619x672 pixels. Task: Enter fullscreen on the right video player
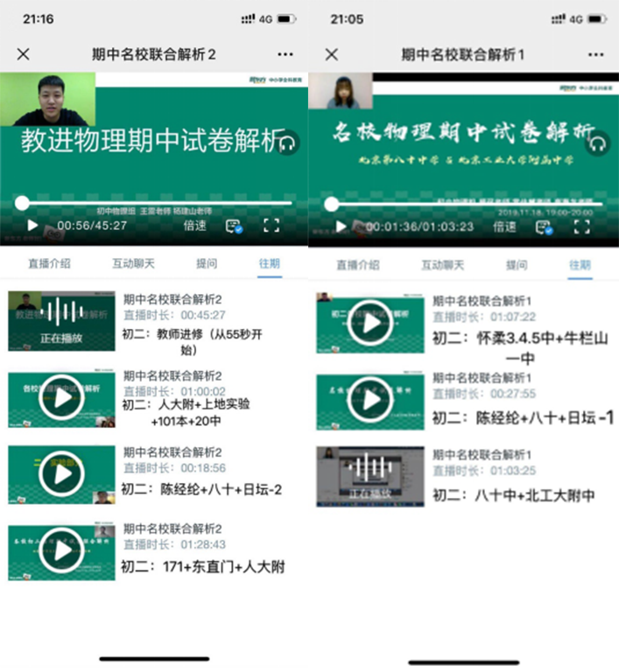pyautogui.click(x=581, y=227)
